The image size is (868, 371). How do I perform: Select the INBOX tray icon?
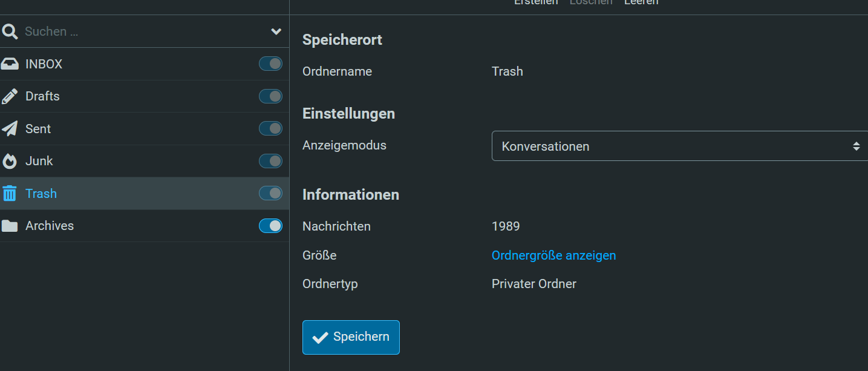coord(10,64)
